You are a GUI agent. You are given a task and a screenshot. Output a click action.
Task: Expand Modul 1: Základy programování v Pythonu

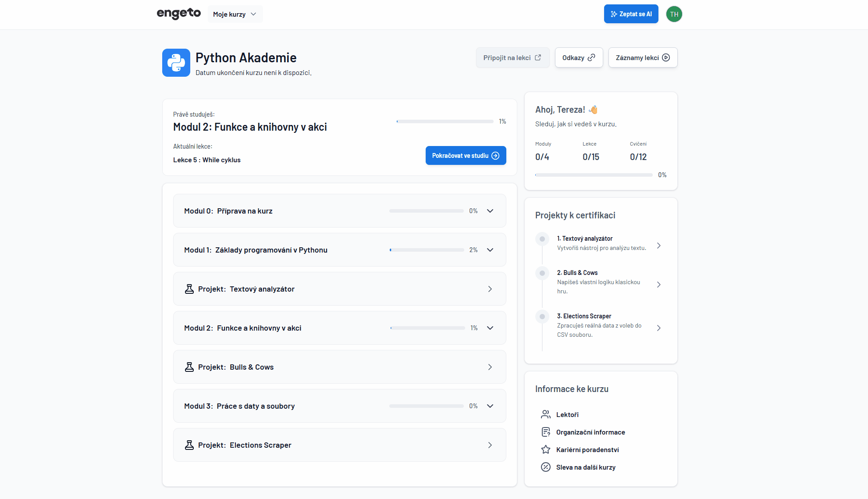pos(490,250)
